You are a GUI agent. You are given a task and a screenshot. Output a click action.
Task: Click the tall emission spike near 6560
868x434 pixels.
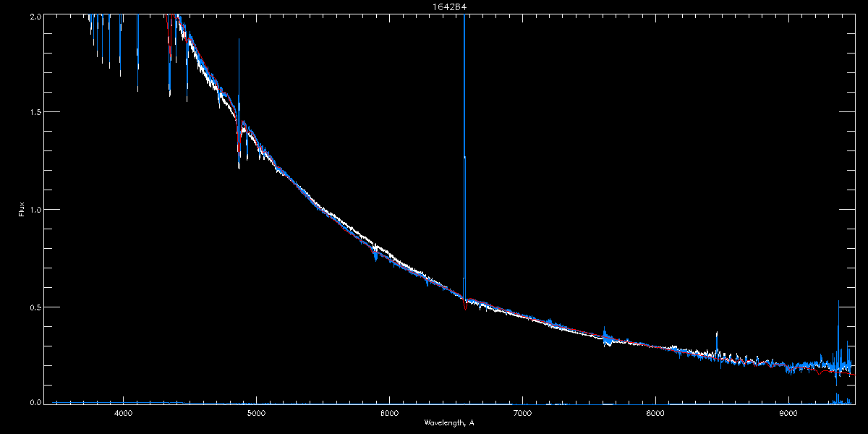(464, 156)
